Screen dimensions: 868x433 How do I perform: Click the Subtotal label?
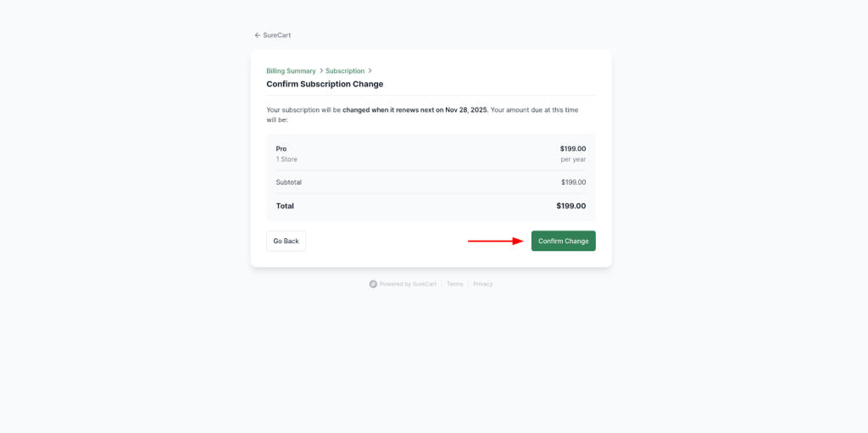click(x=289, y=182)
